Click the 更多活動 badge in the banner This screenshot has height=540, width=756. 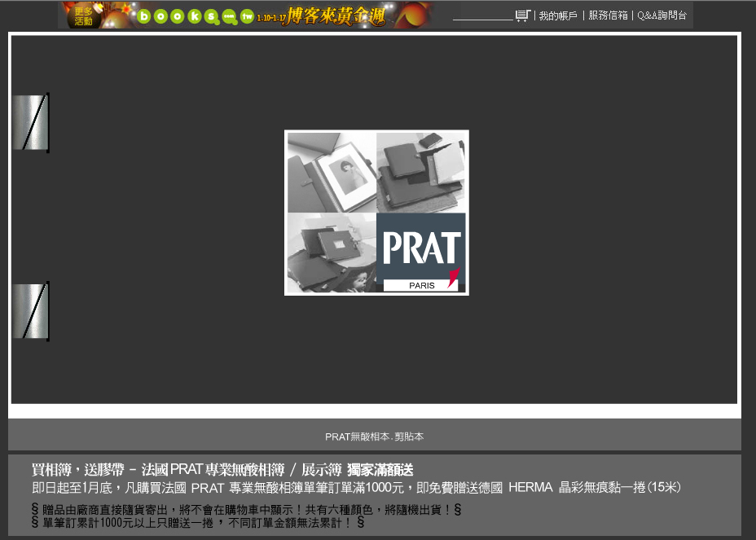coord(83,16)
